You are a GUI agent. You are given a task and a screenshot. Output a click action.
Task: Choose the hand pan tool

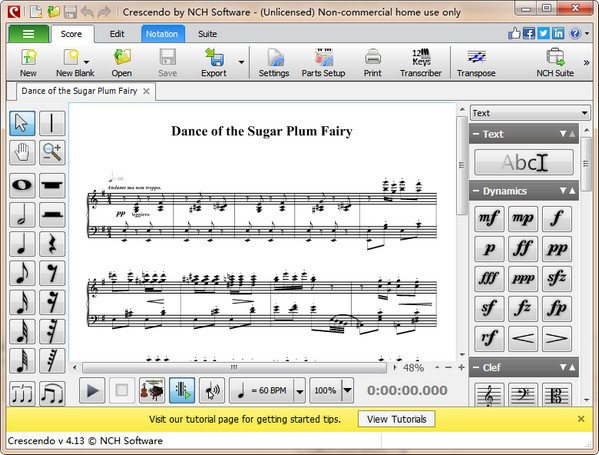point(22,152)
